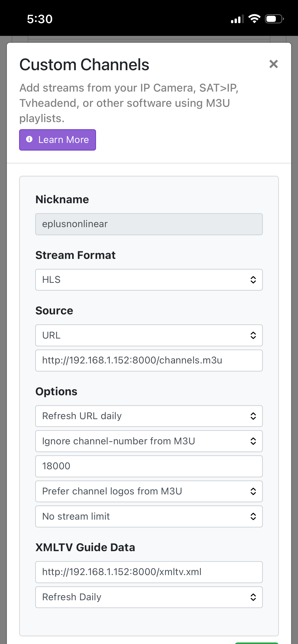Click the starting channel number 18000 field
The height and width of the screenshot is (644, 298).
click(x=149, y=466)
